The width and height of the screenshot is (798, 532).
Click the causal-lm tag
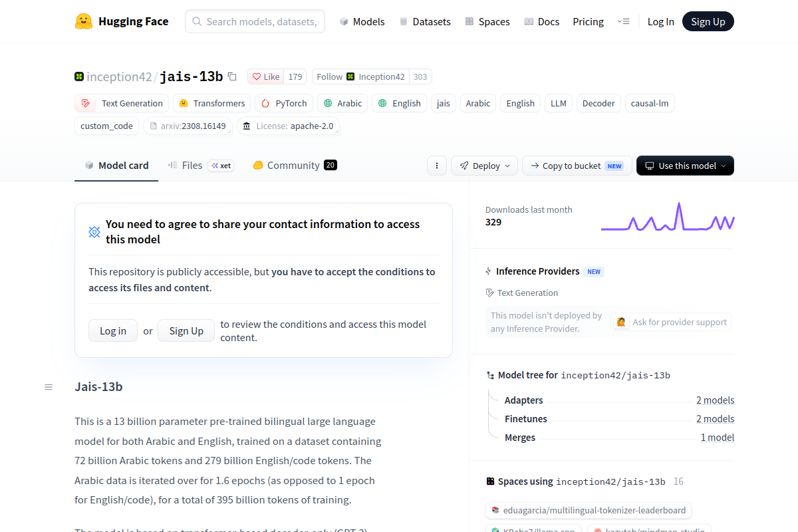click(650, 103)
